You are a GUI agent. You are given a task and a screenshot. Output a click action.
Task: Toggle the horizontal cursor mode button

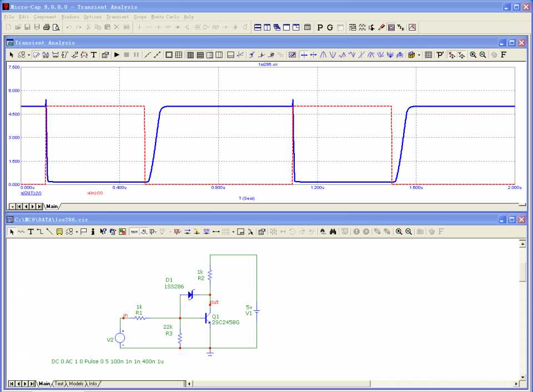(304, 55)
